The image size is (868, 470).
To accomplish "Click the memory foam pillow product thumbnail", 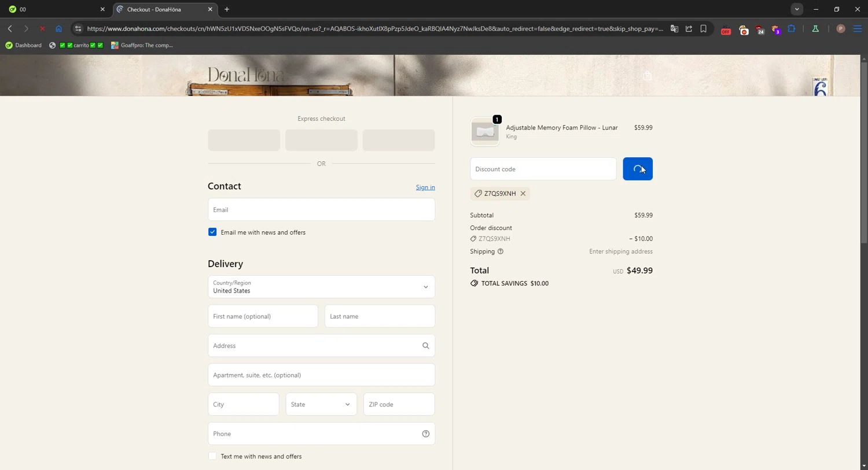I will [x=485, y=132].
